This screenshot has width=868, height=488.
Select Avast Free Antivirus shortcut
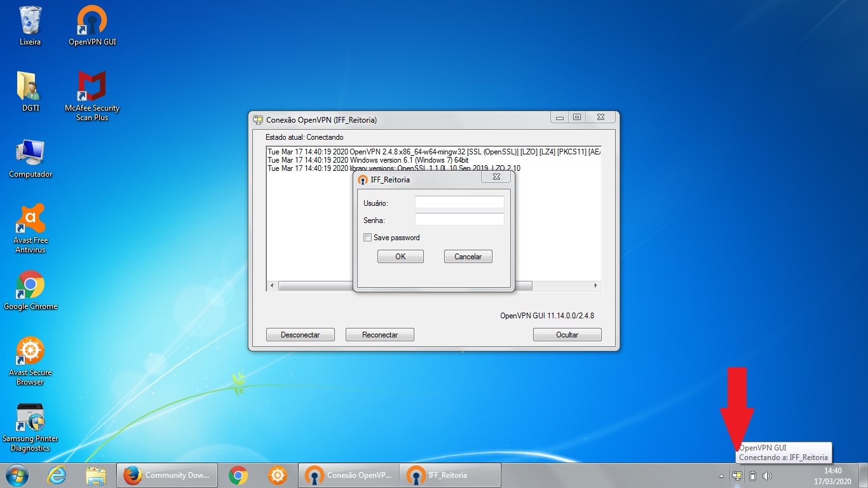click(x=30, y=229)
